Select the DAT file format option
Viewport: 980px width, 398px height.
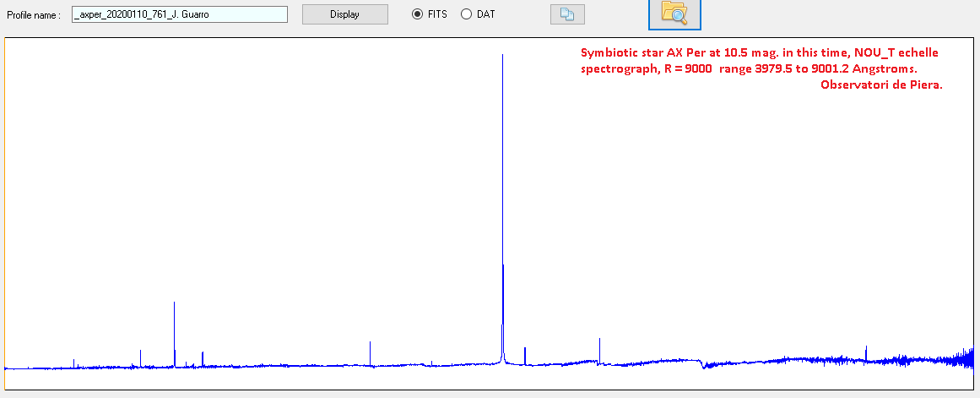pyautogui.click(x=466, y=14)
